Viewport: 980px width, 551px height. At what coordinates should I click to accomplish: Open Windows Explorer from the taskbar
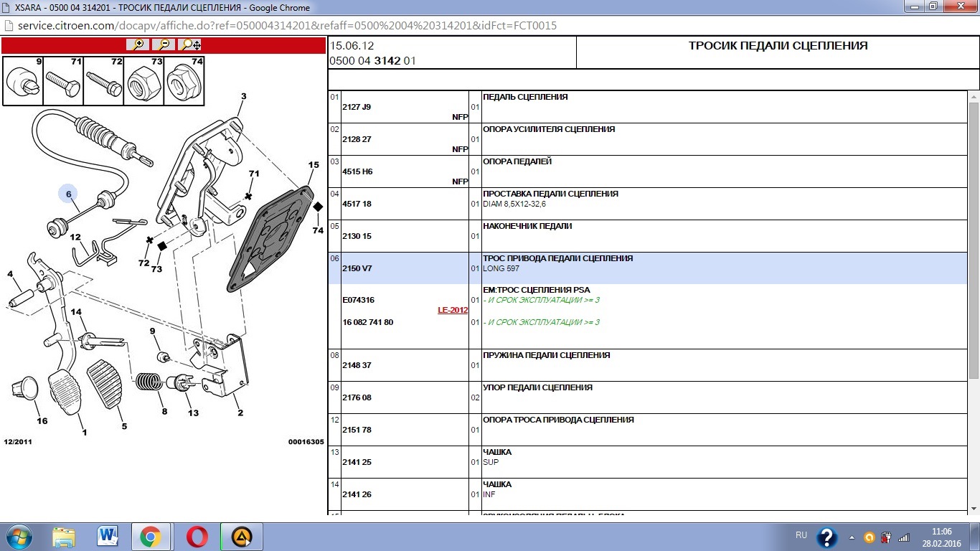63,537
